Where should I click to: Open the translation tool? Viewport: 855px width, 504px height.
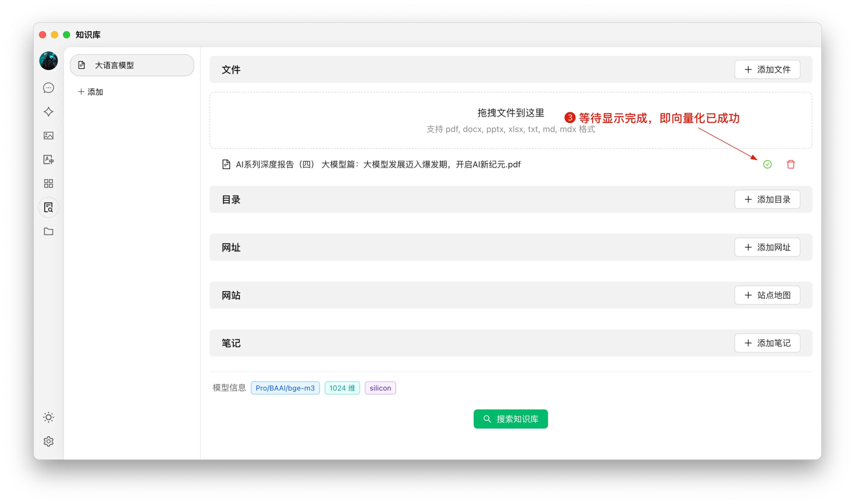pyautogui.click(x=48, y=159)
